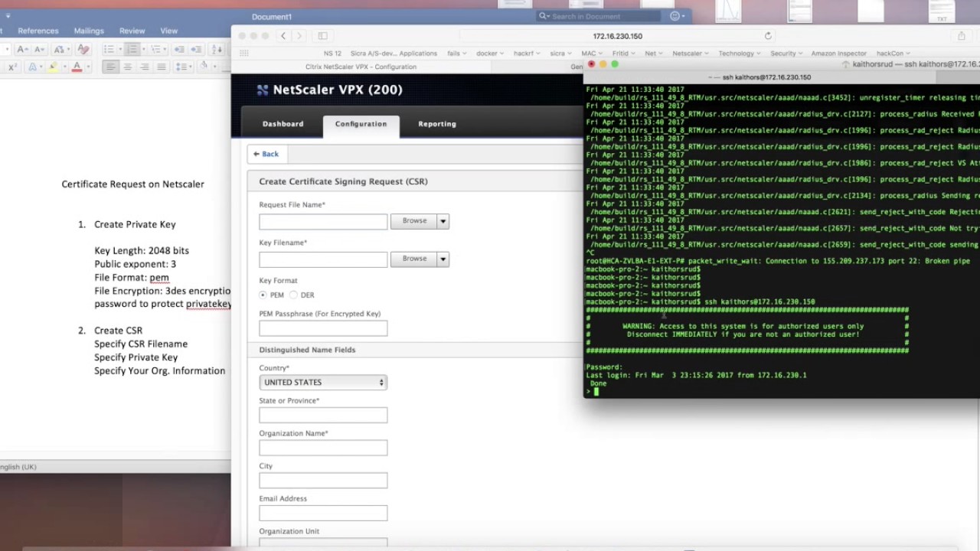Screen dimensions: 980x551
Task: Reload the page in Safari
Action: tap(768, 36)
